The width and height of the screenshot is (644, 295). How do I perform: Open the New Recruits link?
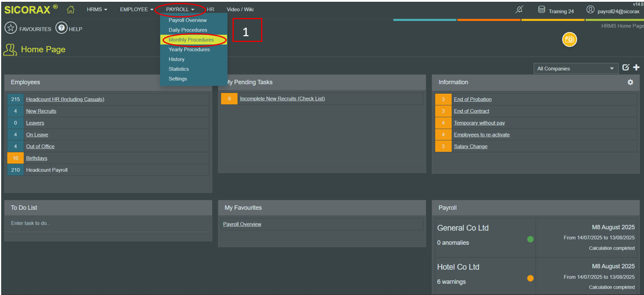coord(41,111)
